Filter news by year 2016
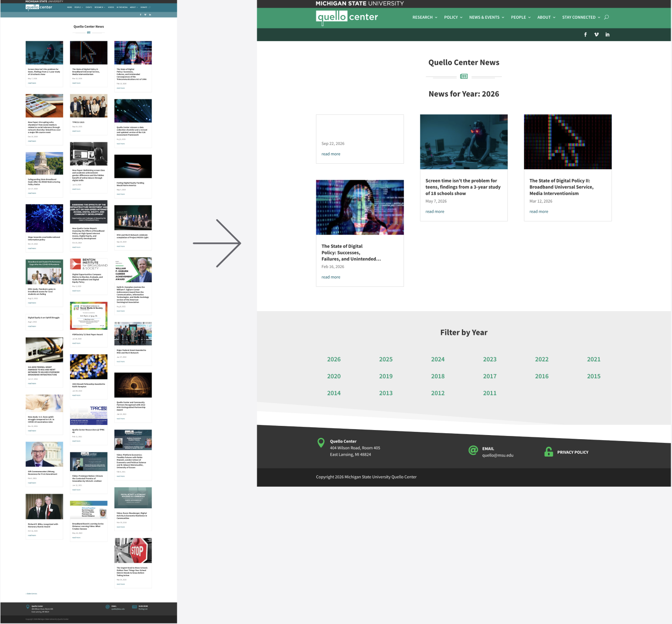The height and width of the screenshot is (624, 672). 542,377
